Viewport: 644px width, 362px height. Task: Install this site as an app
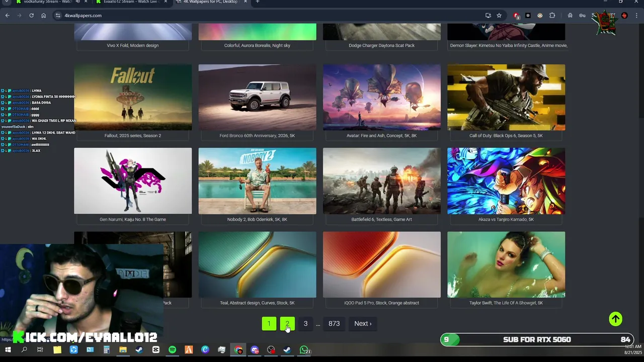click(x=488, y=16)
